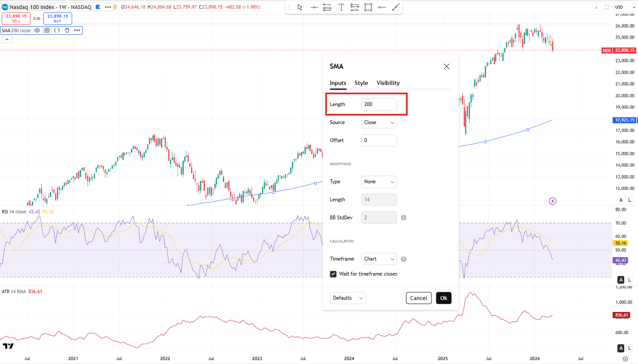Click the Length input field showing 200
The image size is (638, 364).
coord(379,104)
